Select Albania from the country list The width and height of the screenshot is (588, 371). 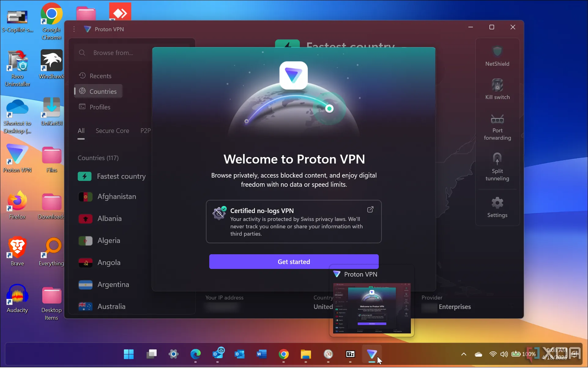point(109,219)
